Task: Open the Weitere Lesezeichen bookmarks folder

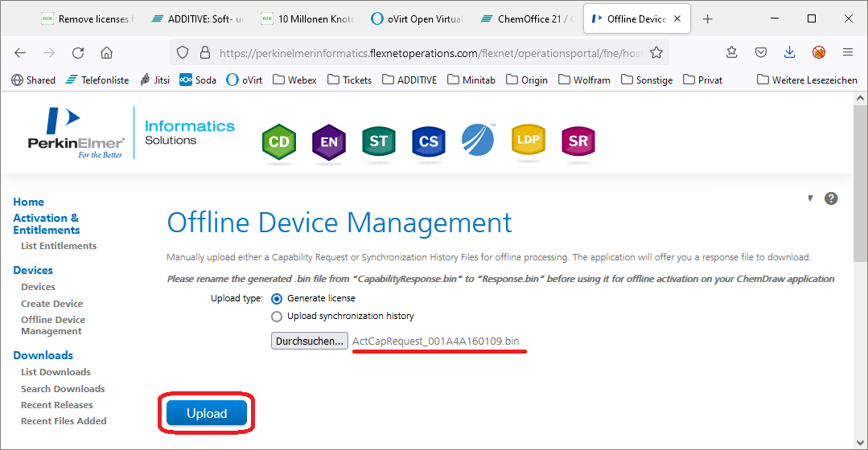Action: (x=807, y=80)
